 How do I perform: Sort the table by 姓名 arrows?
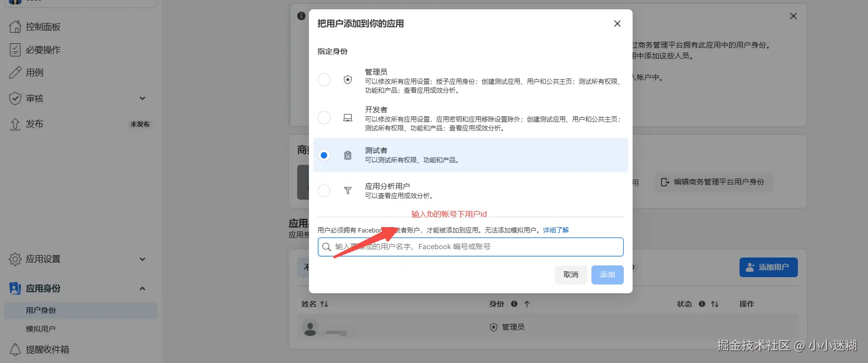pyautogui.click(x=324, y=304)
